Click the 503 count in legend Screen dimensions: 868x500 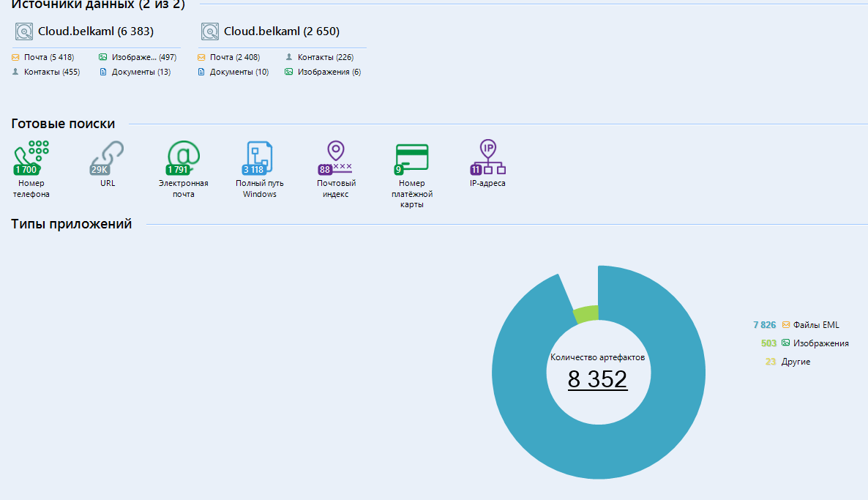[769, 343]
